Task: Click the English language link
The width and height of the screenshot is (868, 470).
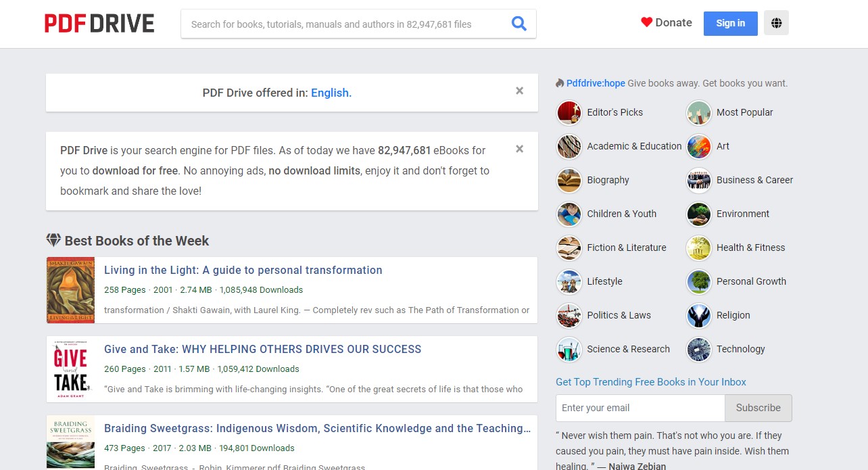Action: click(x=331, y=93)
